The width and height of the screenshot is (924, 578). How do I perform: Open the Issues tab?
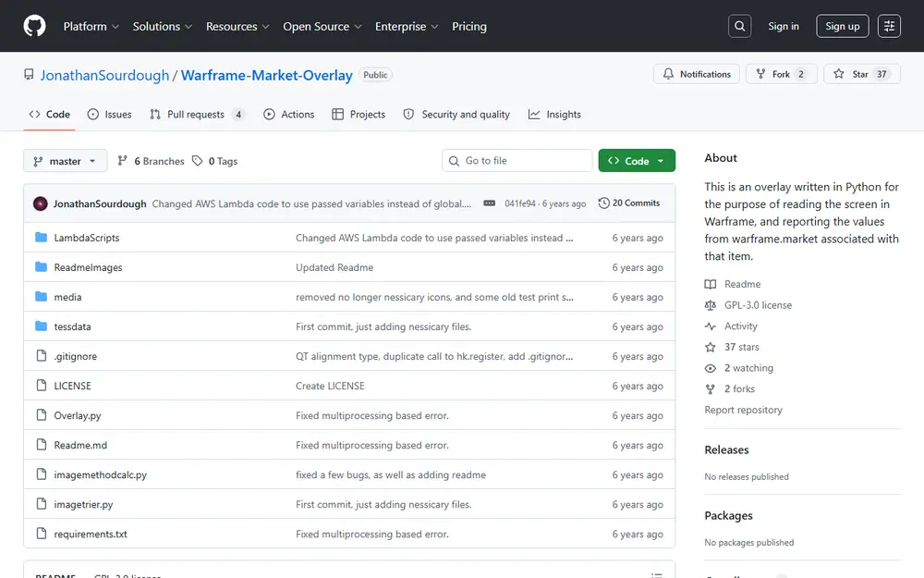[x=110, y=115]
